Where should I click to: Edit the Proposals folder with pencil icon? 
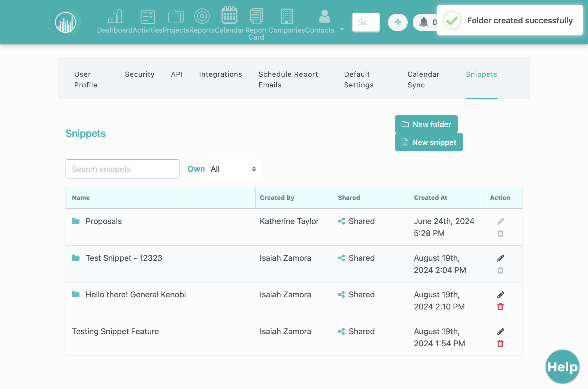[501, 221]
